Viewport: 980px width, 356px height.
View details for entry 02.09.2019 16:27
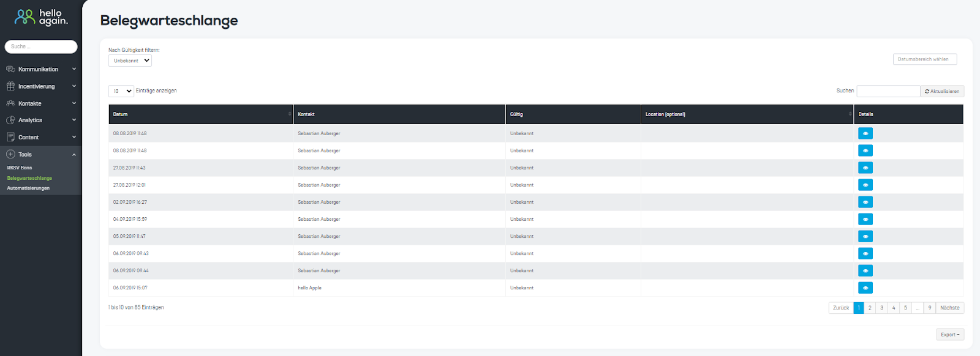point(865,202)
